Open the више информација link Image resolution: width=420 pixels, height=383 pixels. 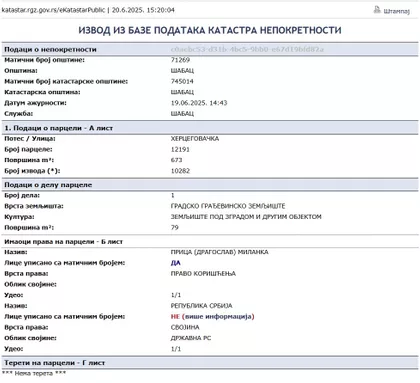click(218, 316)
